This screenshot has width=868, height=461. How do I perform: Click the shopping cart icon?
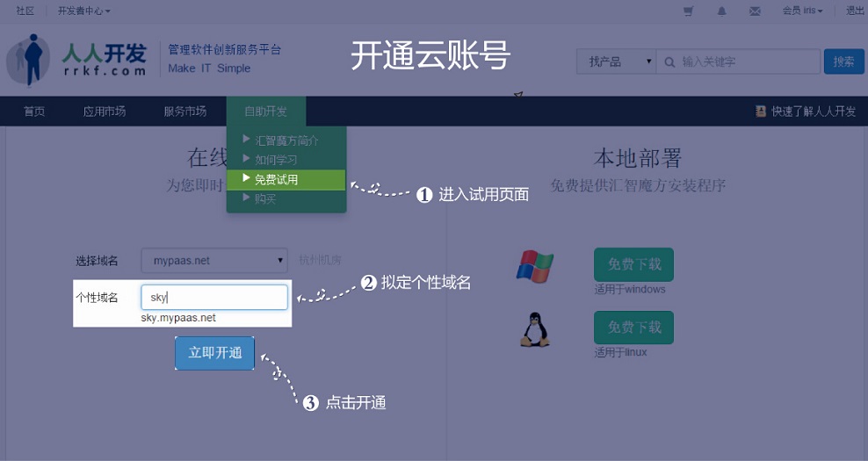688,11
